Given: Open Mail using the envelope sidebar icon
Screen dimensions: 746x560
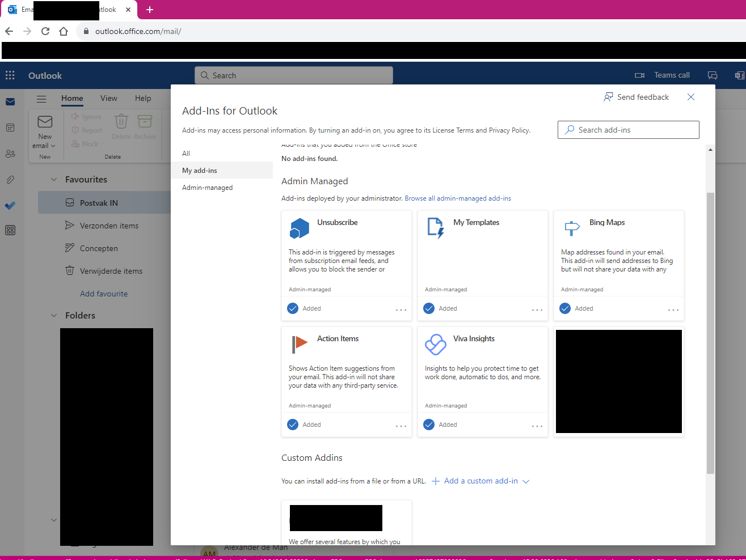Looking at the screenshot, I should click(x=10, y=102).
